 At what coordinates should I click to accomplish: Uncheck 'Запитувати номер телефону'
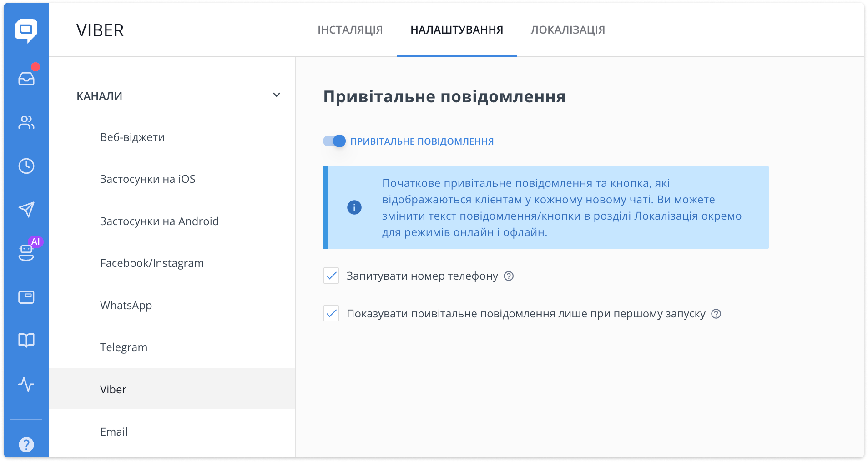[x=331, y=276]
